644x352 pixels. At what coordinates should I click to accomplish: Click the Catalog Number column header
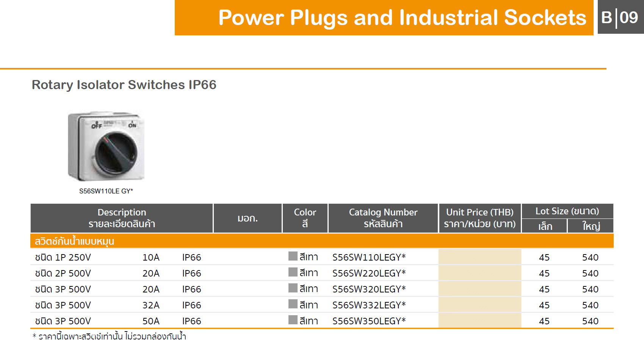pos(383,218)
